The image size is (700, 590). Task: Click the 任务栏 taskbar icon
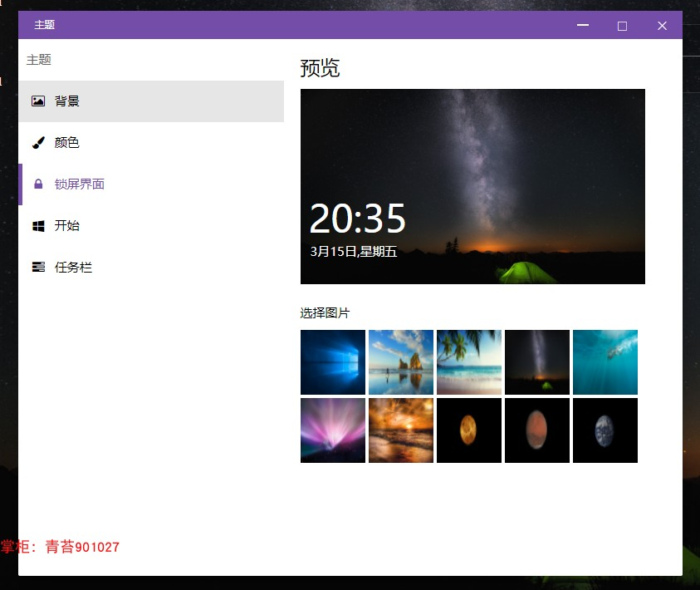(38, 267)
